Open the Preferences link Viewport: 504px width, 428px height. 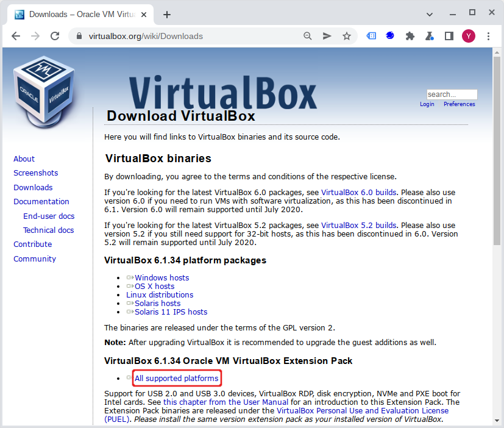(460, 104)
